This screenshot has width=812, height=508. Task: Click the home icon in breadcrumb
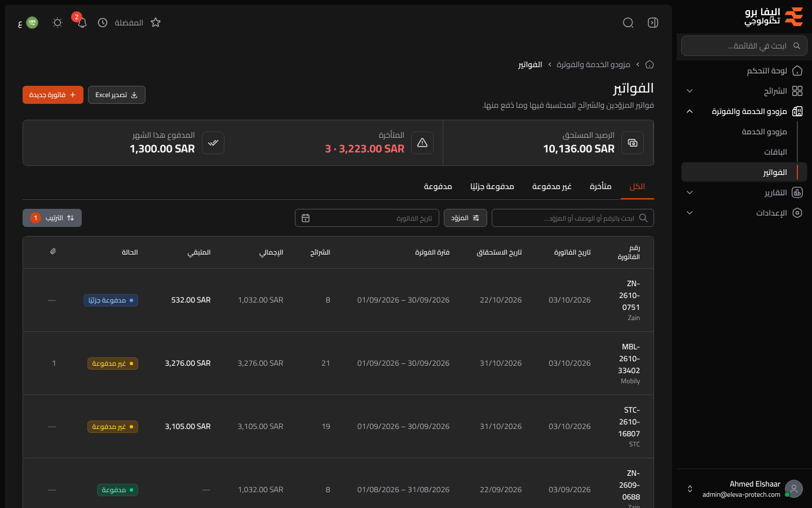[650, 64]
